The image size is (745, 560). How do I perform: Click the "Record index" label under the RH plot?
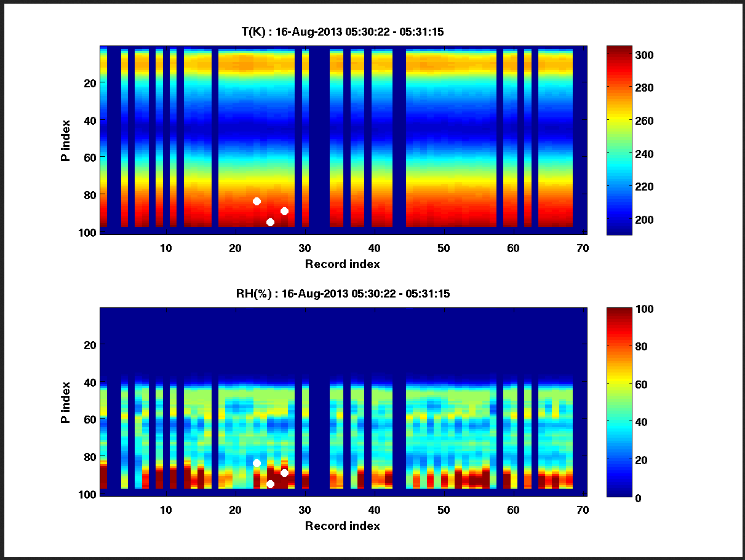tap(342, 526)
